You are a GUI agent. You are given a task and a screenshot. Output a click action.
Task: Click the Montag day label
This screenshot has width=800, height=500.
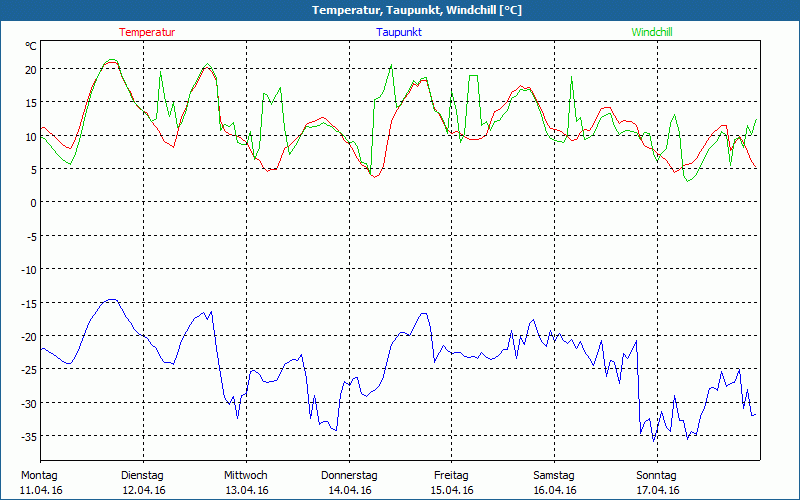(39, 476)
